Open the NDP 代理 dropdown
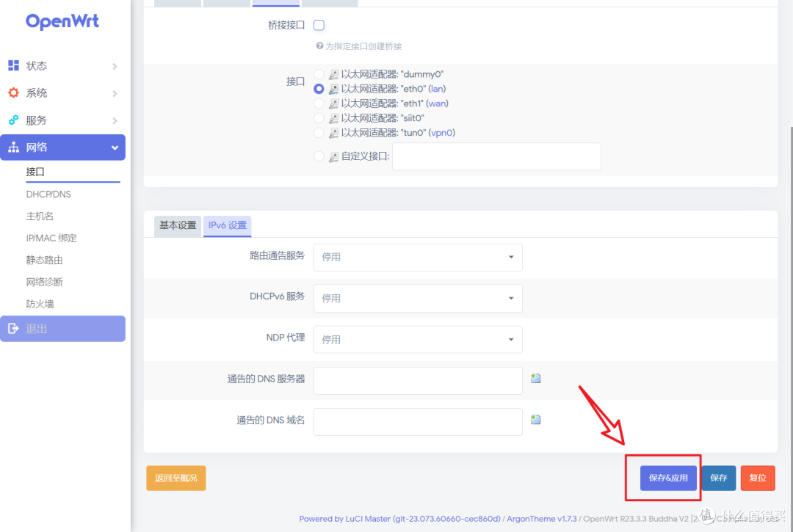The image size is (793, 532). (x=418, y=339)
